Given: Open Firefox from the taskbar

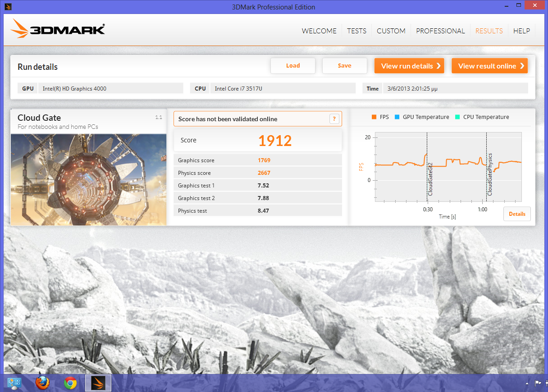Looking at the screenshot, I should tap(42, 383).
